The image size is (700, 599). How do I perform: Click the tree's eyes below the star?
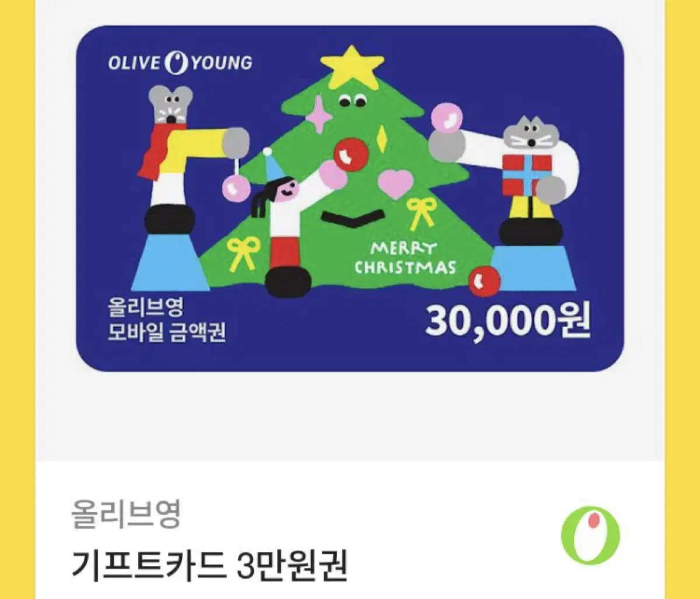[x=353, y=101]
